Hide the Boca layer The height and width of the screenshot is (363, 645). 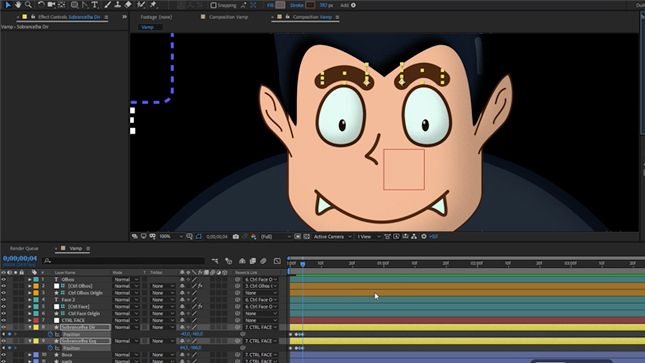click(x=4, y=355)
